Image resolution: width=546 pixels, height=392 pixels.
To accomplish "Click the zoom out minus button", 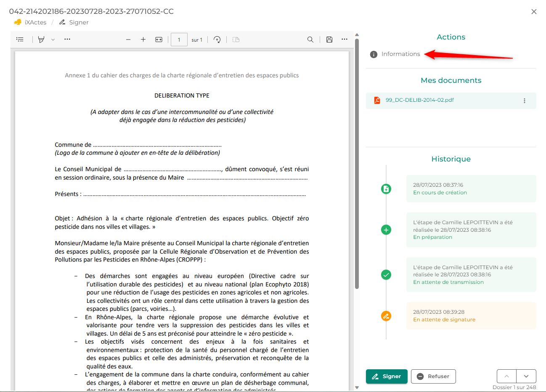I will [128, 40].
